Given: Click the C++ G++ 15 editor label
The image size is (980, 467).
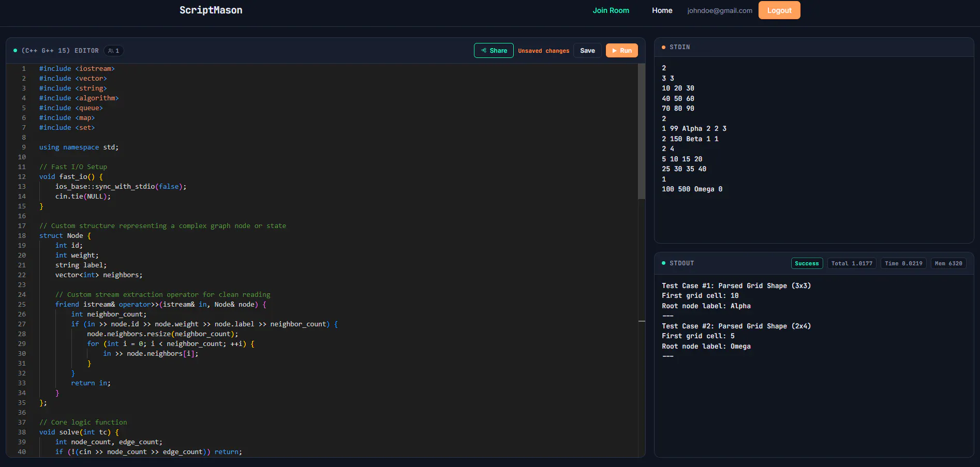Looking at the screenshot, I should (x=60, y=51).
